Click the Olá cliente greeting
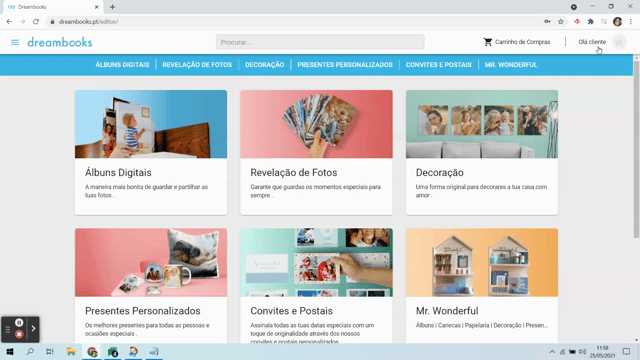Image resolution: width=640 pixels, height=360 pixels. point(592,42)
